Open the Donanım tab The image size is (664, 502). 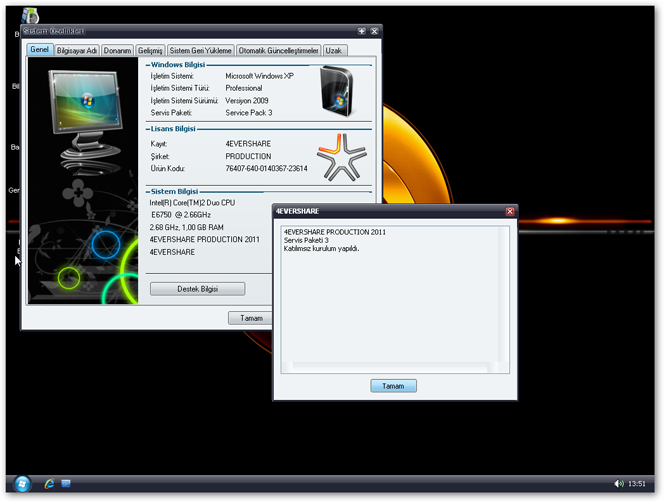[x=117, y=50]
